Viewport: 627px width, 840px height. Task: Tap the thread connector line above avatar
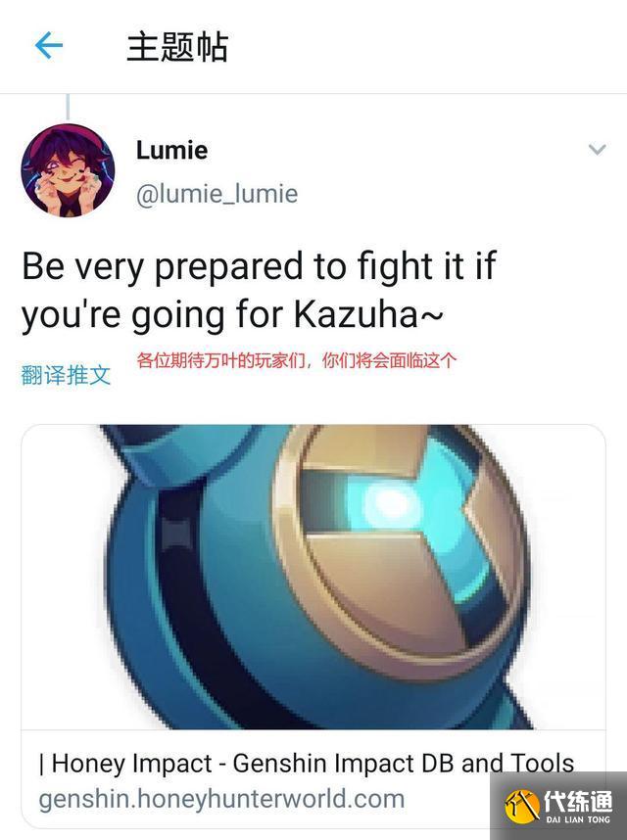[68, 107]
